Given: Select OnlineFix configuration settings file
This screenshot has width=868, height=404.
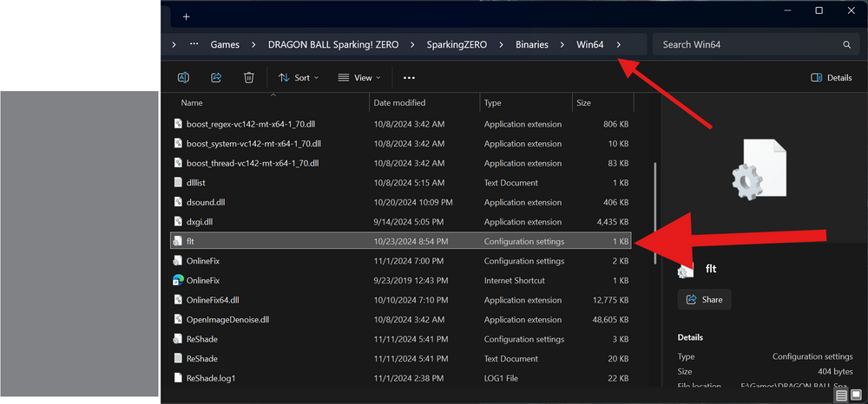Looking at the screenshot, I should tap(401, 261).
